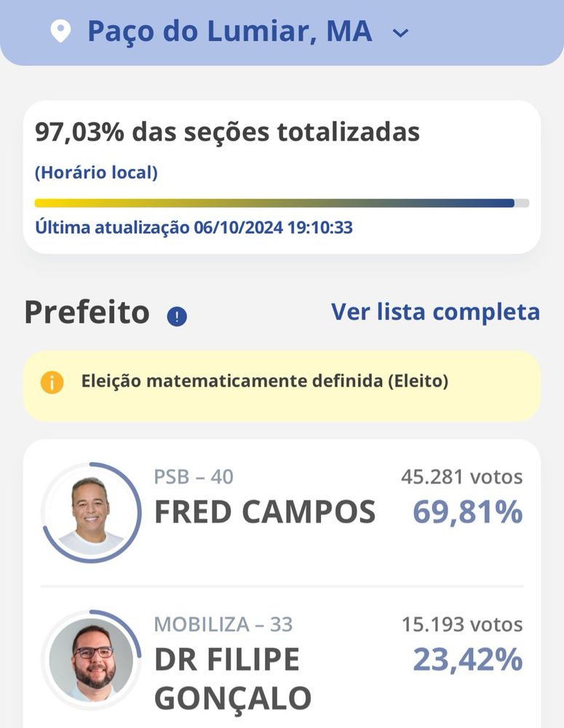
Task: Click the Prefeito section heading
Action: [x=87, y=313]
